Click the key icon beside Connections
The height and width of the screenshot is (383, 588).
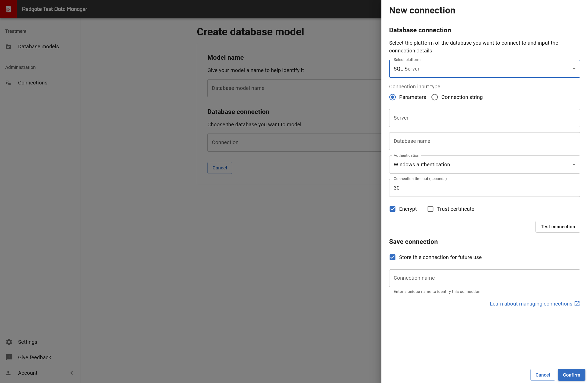pyautogui.click(x=9, y=83)
